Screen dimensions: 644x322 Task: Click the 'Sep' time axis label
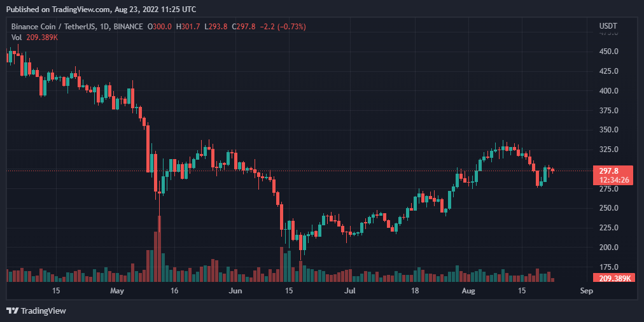587,291
